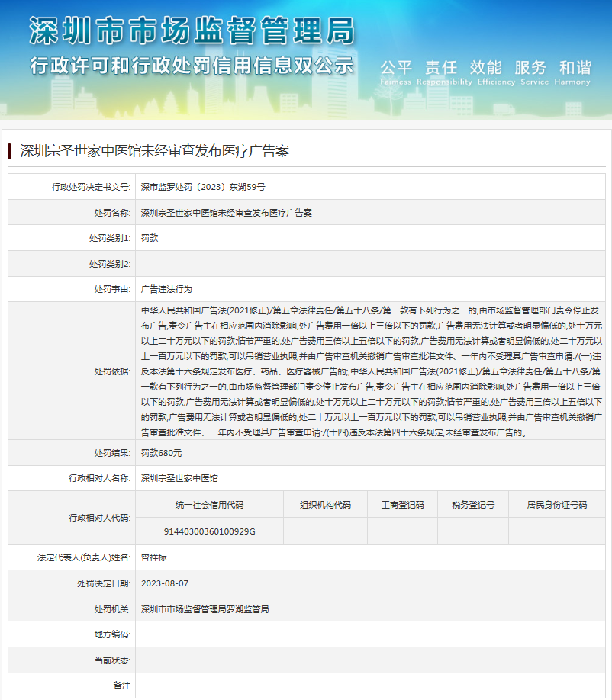This screenshot has height=700, width=612.
Task: Click the 服务 Service slogan text
Action: pos(530,69)
